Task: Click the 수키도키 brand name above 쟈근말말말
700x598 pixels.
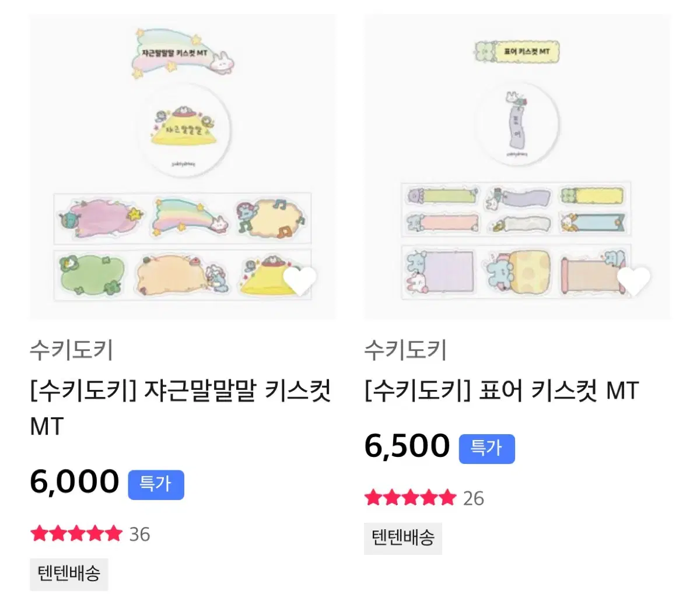Action: (71, 350)
